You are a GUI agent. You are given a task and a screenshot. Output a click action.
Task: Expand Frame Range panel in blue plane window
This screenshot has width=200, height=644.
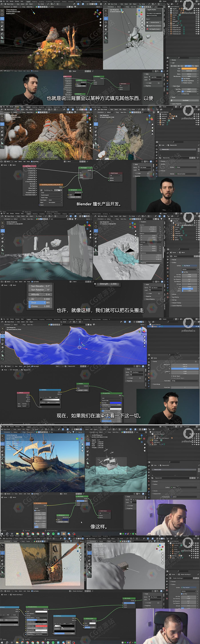(157, 384)
